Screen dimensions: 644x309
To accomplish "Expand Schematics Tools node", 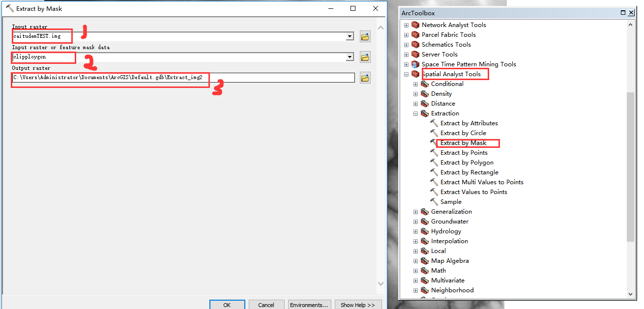I will pos(406,45).
